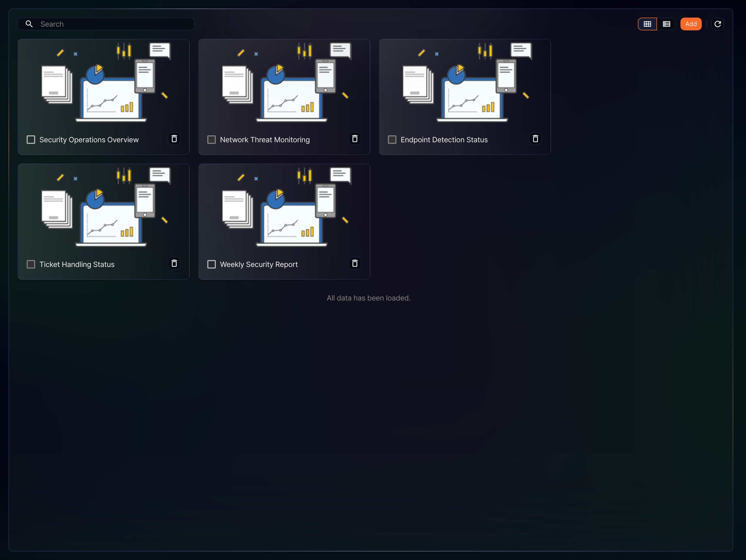This screenshot has width=746, height=560.
Task: Open the Ticket Handling Status thumbnail
Action: (x=104, y=207)
